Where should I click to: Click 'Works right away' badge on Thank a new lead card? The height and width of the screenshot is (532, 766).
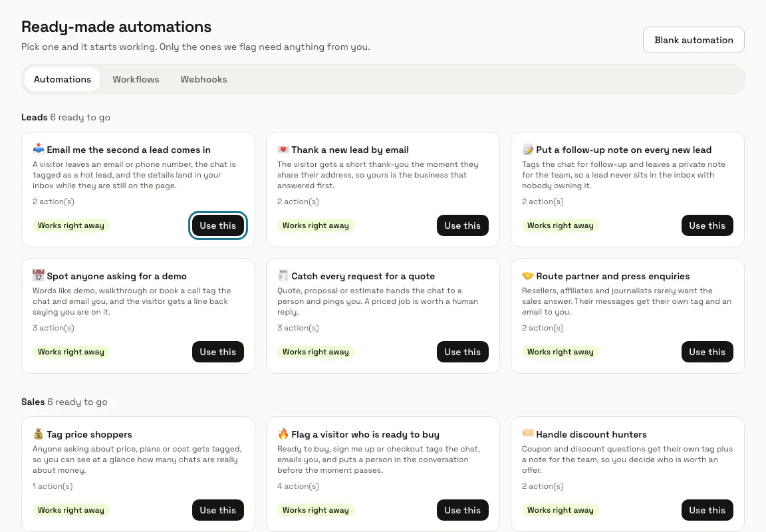tap(316, 225)
